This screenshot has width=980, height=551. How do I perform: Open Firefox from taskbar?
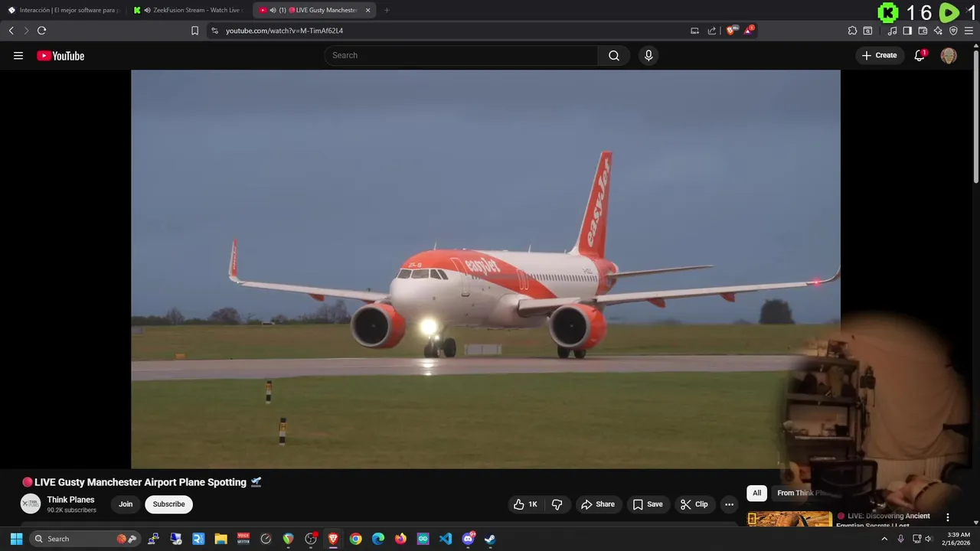pos(400,539)
